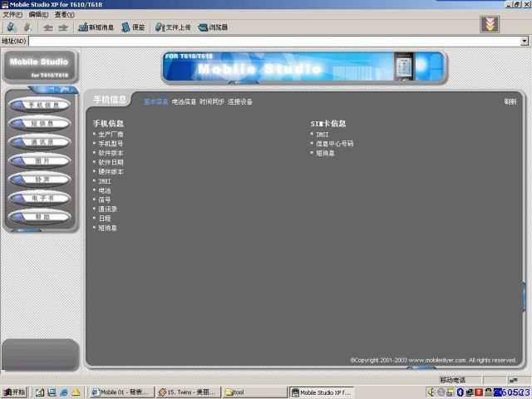
Task: Select 短信息 in the sidebar
Action: click(40, 124)
